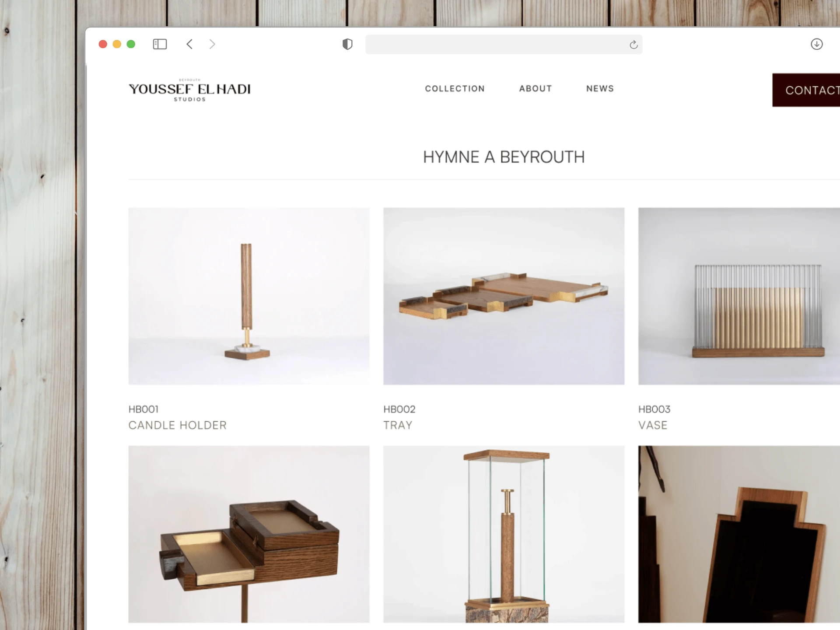Open the HB002 Tray product image
Viewport: 840px width, 630px height.
pos(504,296)
